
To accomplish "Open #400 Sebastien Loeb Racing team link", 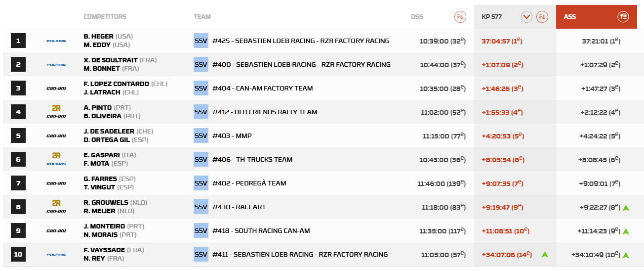I will (x=301, y=65).
